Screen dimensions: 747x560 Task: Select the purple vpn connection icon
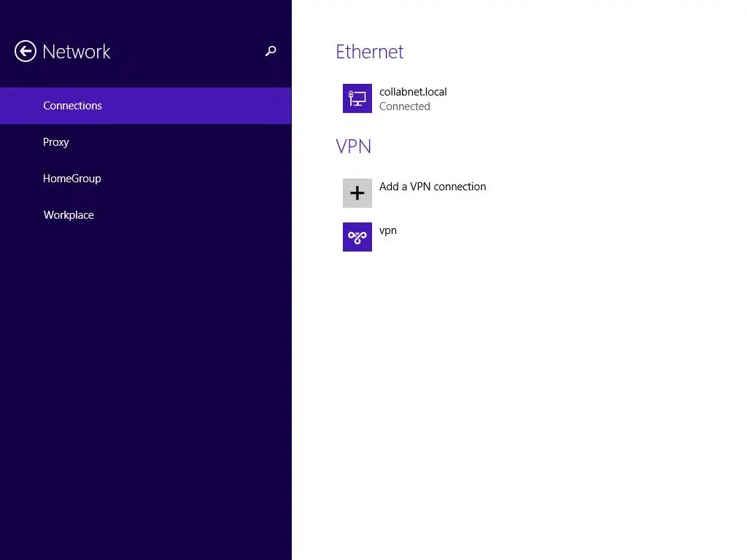(x=357, y=237)
